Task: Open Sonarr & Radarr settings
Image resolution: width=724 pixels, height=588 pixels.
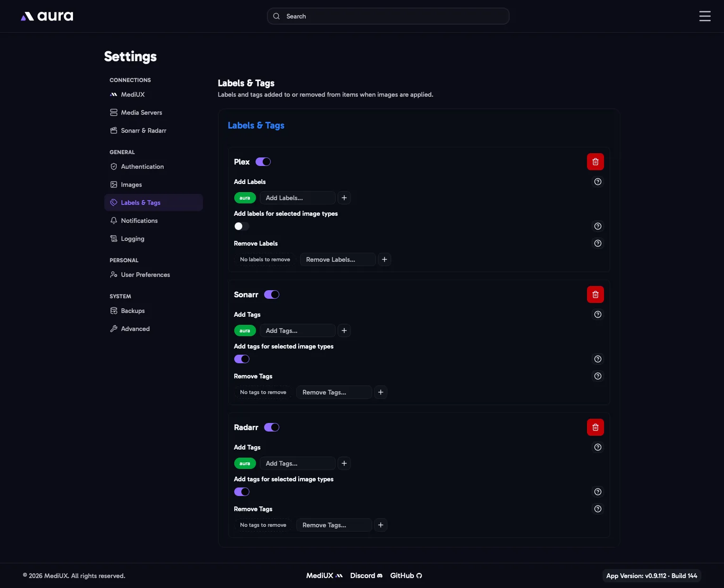Action: click(154, 130)
